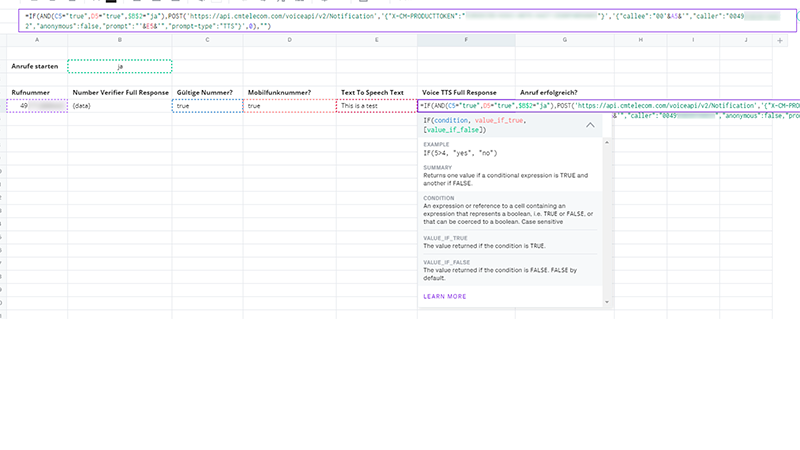Image resolution: width=800 pixels, height=450 pixels.
Task: Select the 'Anruf erfolgreich?' header cell
Action: [x=564, y=92]
